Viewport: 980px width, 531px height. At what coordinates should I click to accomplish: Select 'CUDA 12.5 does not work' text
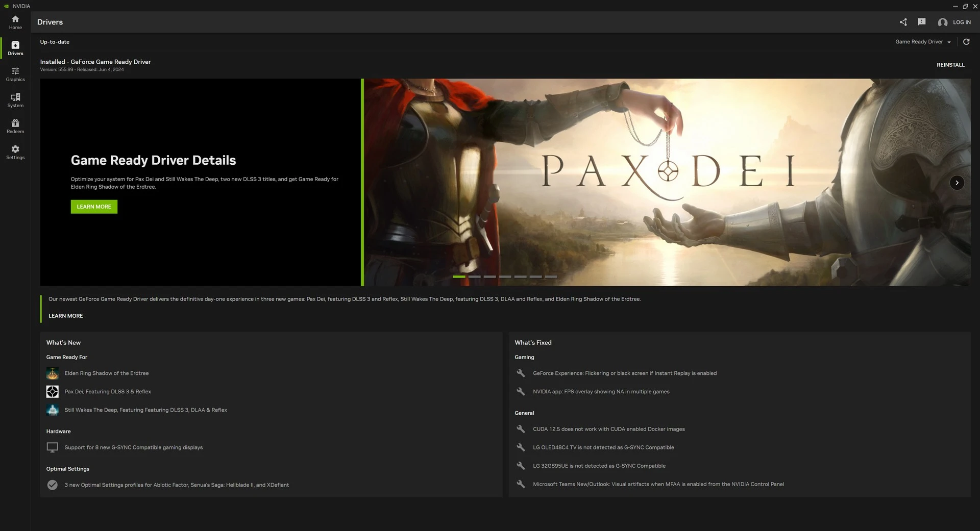[x=609, y=429]
